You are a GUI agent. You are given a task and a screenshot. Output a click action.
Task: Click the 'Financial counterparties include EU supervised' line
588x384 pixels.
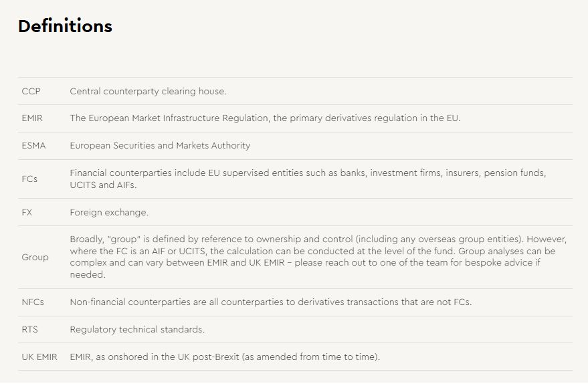point(308,173)
